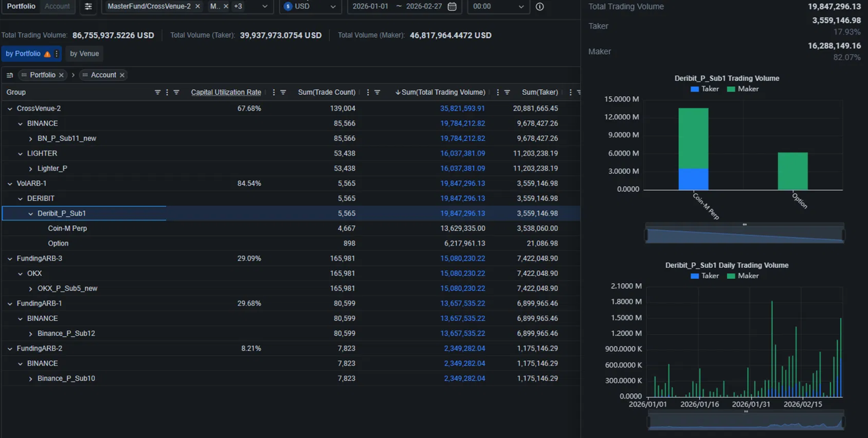Screen dimensions: 868x438
Task: Open CrossVenue-2 total volume 35,821,593.91 link
Action: [463, 109]
